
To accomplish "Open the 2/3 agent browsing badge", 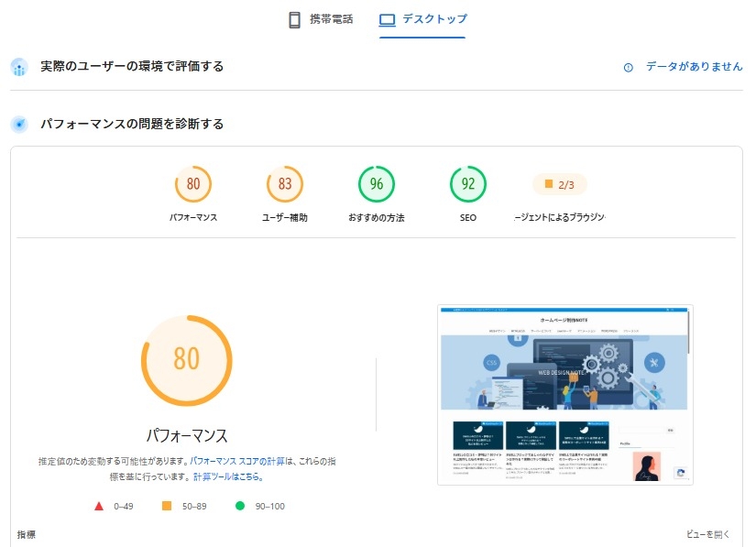I will click(x=559, y=184).
